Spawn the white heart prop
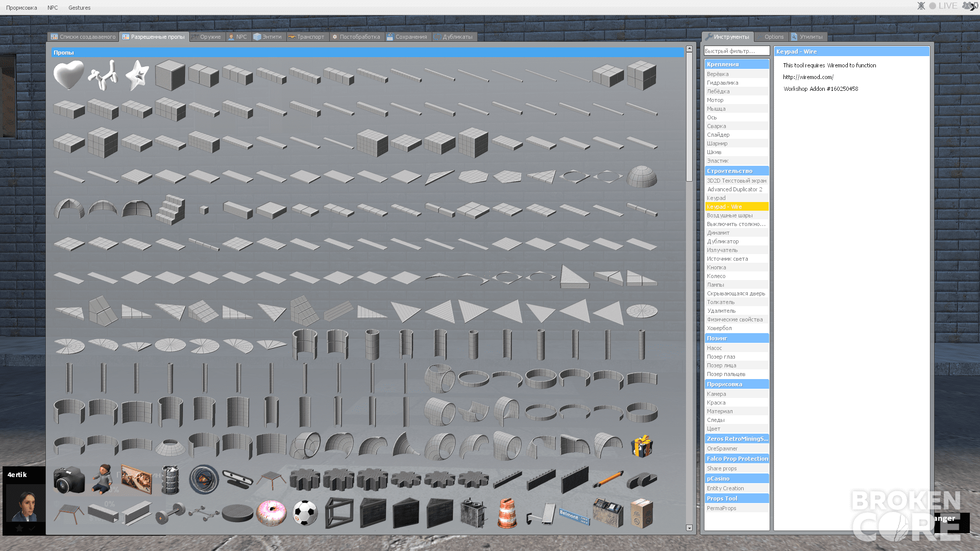Screen dimensions: 980x551 69,76
